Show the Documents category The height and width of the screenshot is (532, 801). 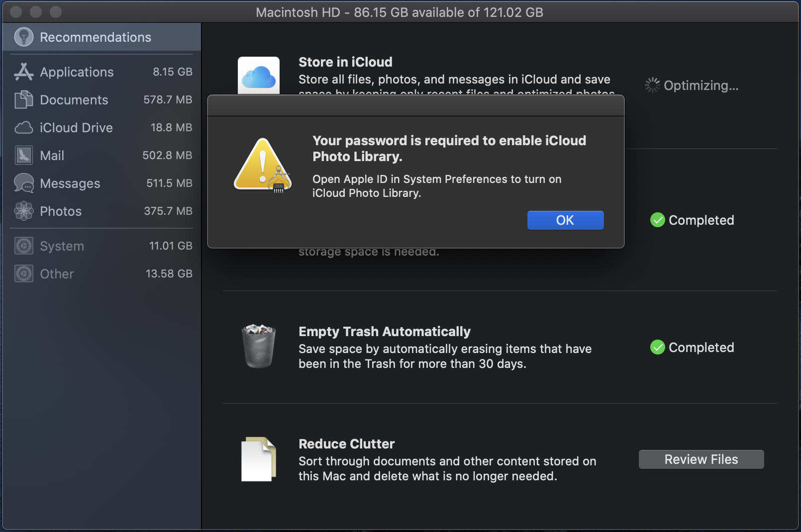101,100
